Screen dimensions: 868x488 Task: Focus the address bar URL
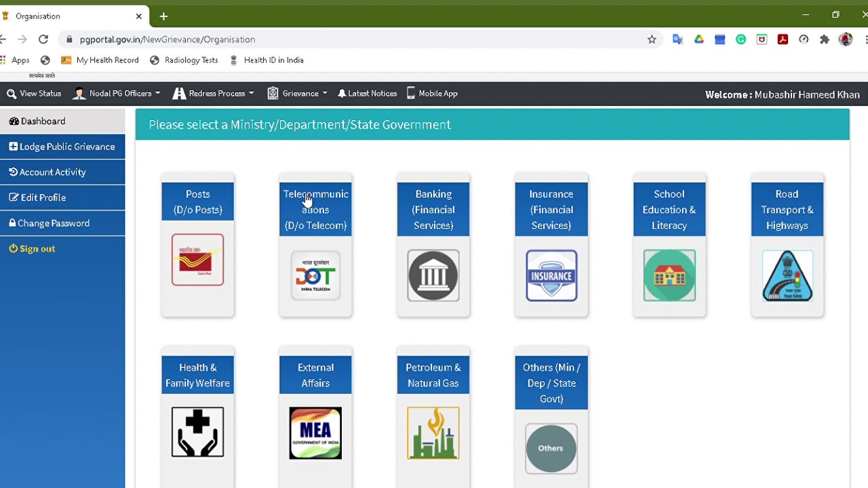point(167,39)
